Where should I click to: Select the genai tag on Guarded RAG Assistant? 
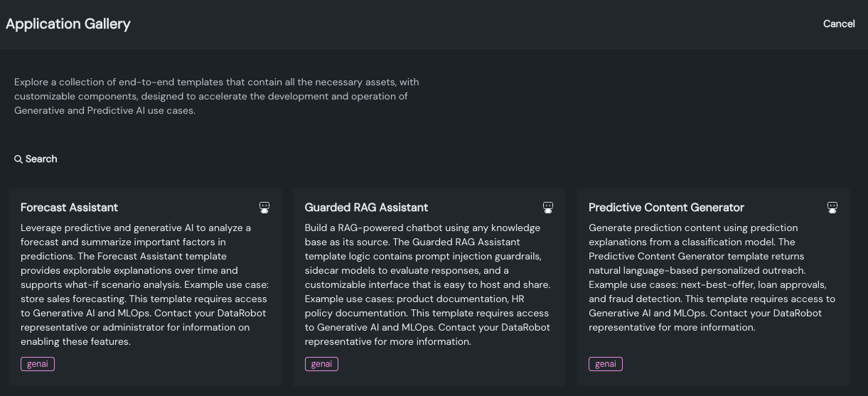(321, 364)
